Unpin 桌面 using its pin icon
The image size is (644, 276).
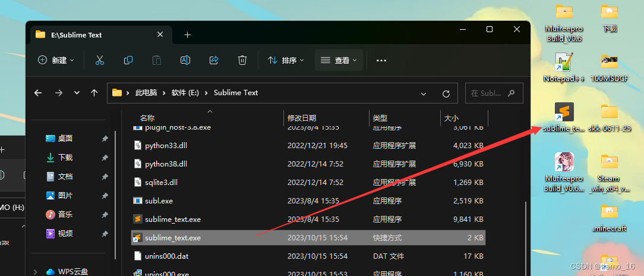point(105,139)
